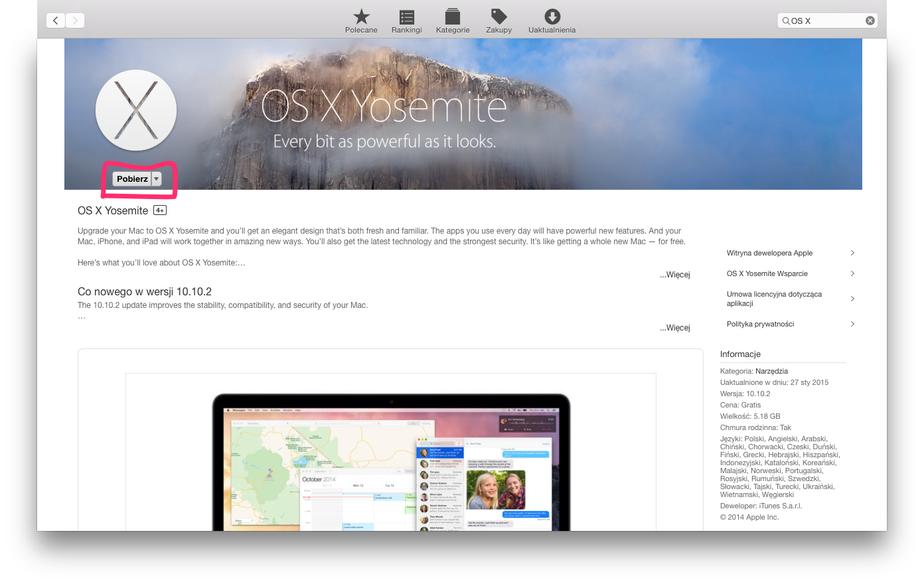Open the Rankingi charts list icon
The height and width of the screenshot is (584, 924).
(x=406, y=17)
